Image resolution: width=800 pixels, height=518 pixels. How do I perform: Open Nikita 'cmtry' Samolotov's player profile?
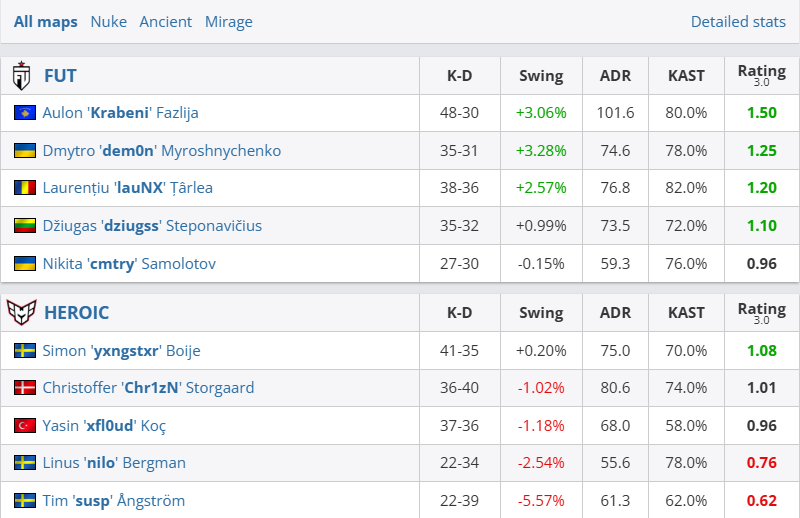pyautogui.click(x=128, y=264)
